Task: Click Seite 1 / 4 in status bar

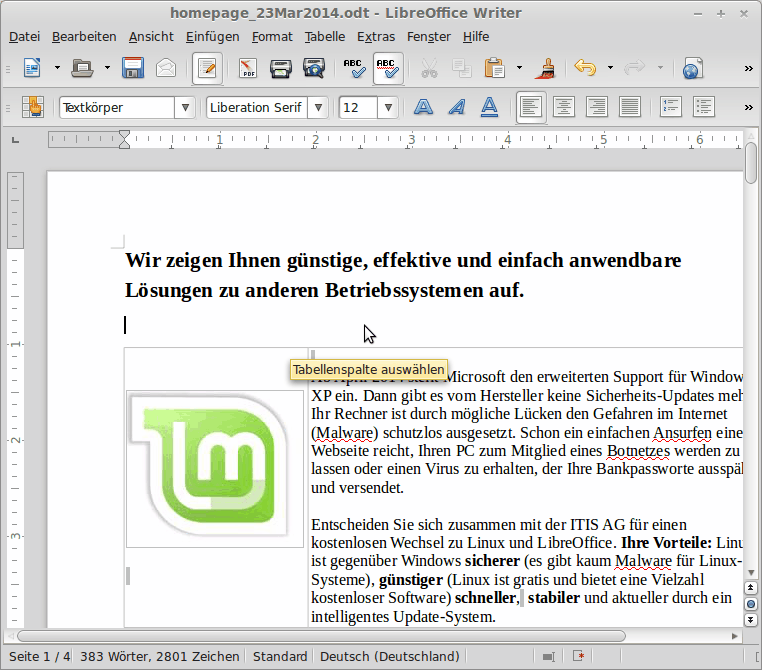Action: (x=39, y=656)
